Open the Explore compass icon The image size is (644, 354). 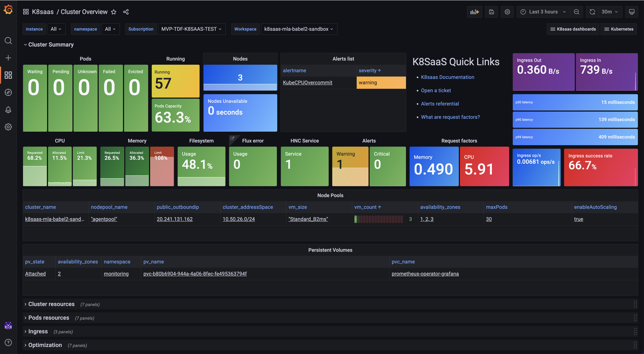8,92
